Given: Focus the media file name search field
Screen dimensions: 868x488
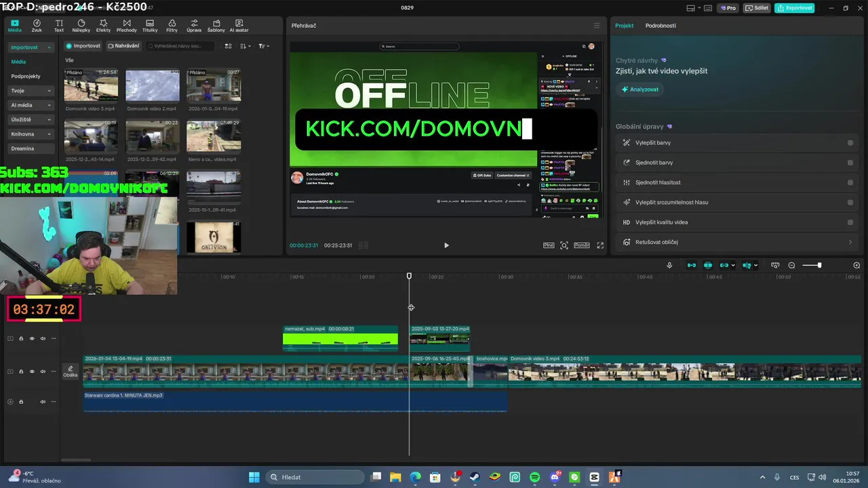Looking at the screenshot, I should [179, 46].
